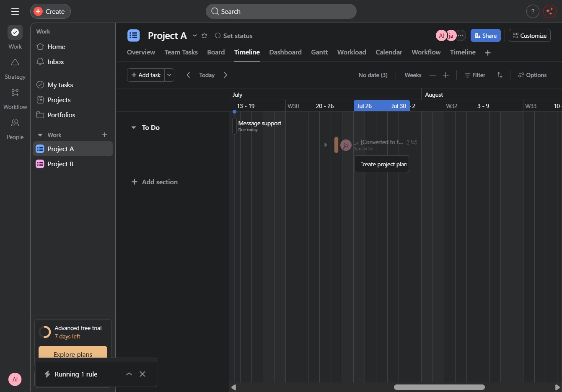Jump to Today on timeline
562x392 pixels.
[207, 75]
